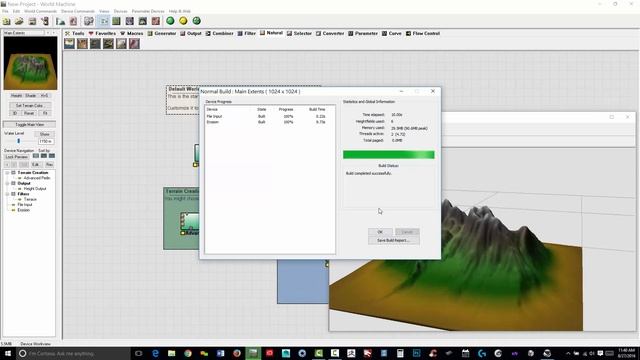640x360 pixels.
Task: Click Save Build Report button
Action: 393,241
